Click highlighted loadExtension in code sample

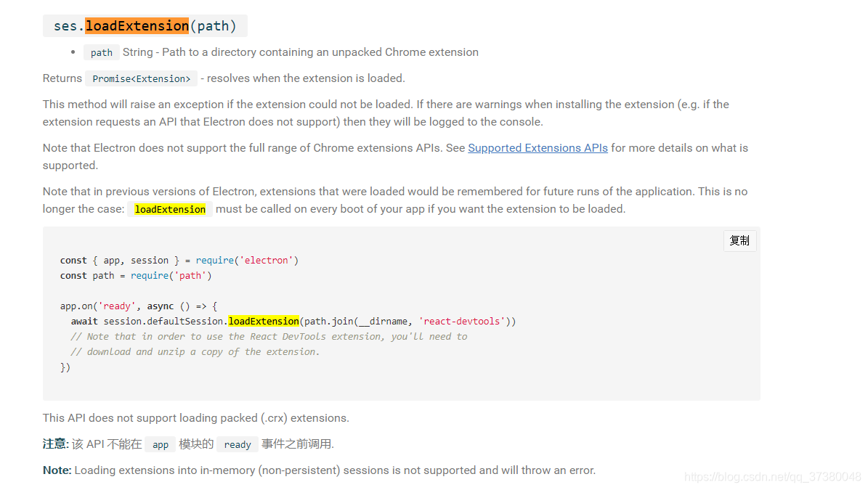(x=264, y=322)
